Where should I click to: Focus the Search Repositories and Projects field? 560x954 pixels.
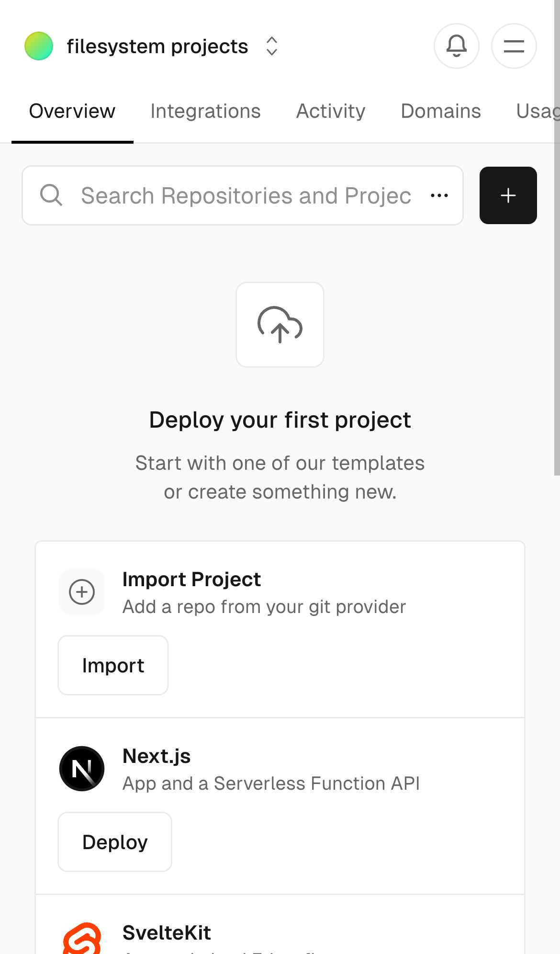point(243,195)
